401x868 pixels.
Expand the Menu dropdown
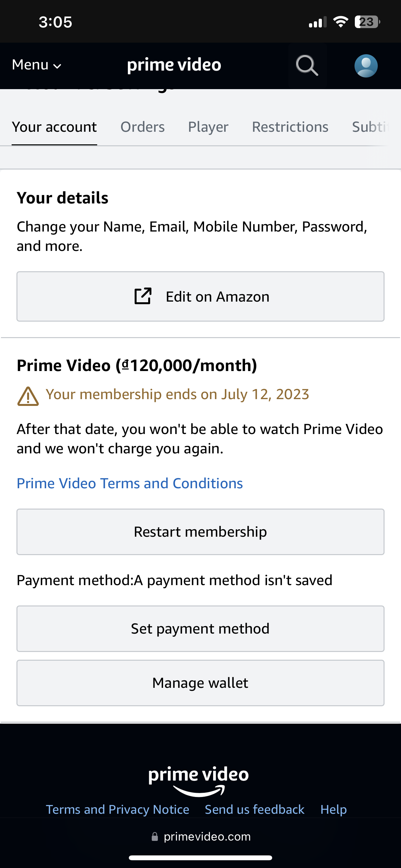(x=36, y=65)
